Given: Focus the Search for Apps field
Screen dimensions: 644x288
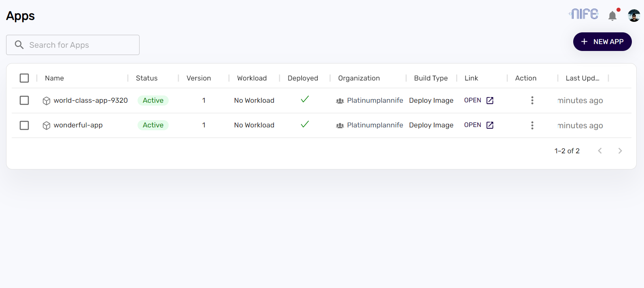Looking at the screenshot, I should 81,45.
